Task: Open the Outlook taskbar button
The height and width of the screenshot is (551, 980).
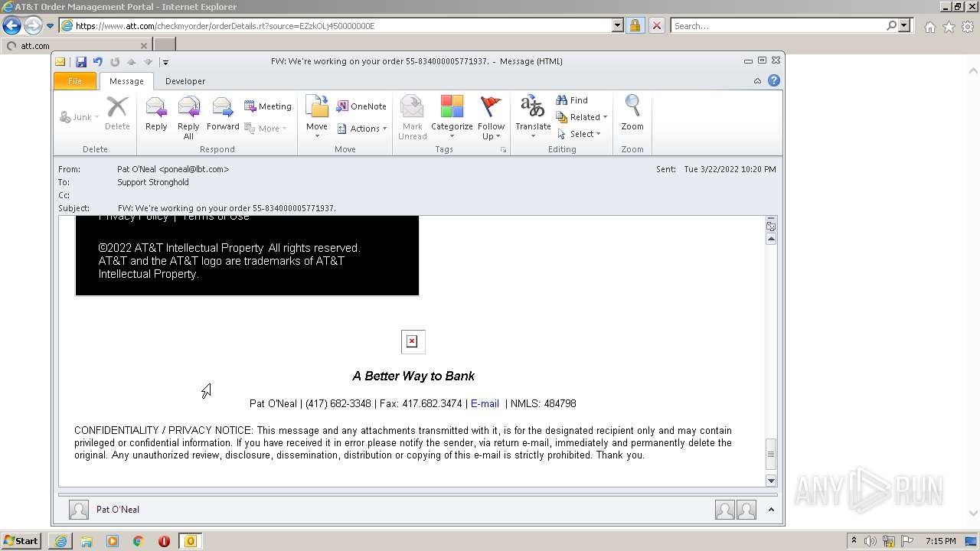Action: point(190,541)
